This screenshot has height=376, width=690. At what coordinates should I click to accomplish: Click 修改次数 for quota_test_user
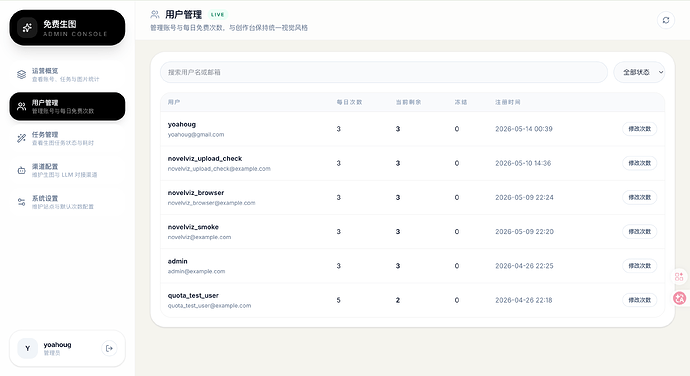[x=639, y=300]
